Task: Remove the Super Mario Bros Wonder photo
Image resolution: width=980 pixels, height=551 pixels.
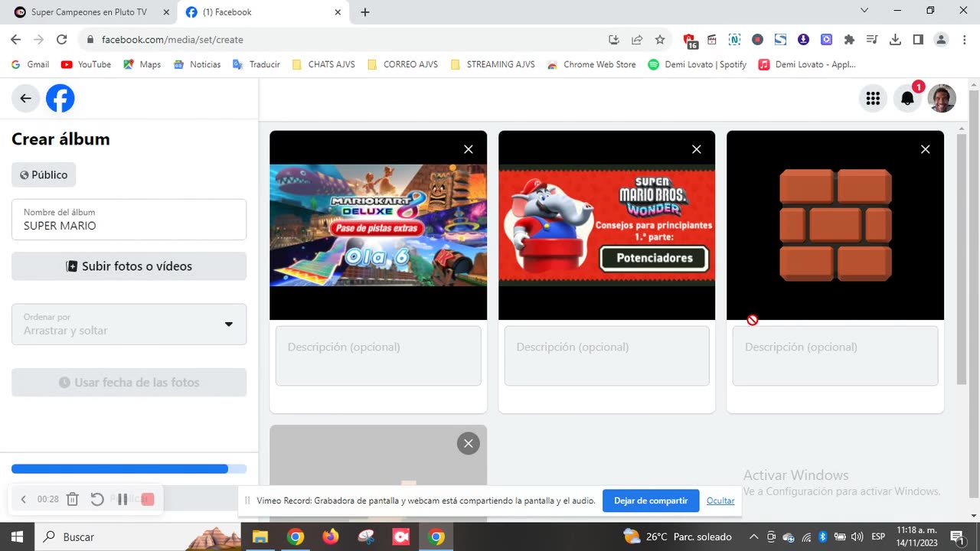Action: pyautogui.click(x=697, y=149)
